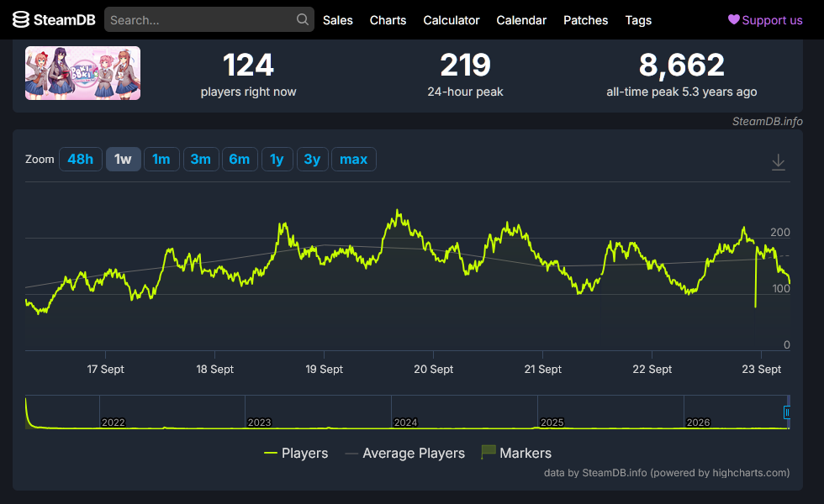Choose the 6m zoom option
Screen dimensions: 824x504
click(x=240, y=159)
